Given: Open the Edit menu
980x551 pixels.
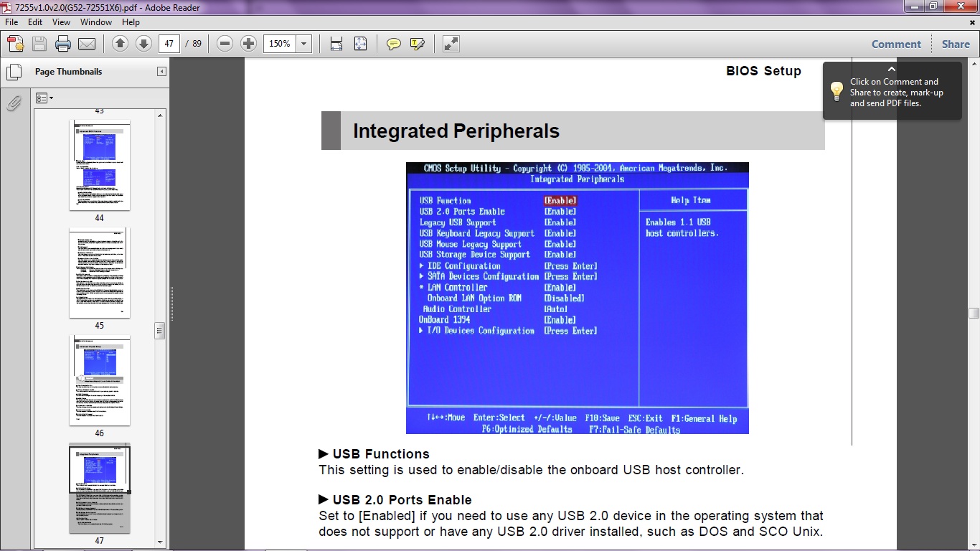Looking at the screenshot, I should click(35, 22).
